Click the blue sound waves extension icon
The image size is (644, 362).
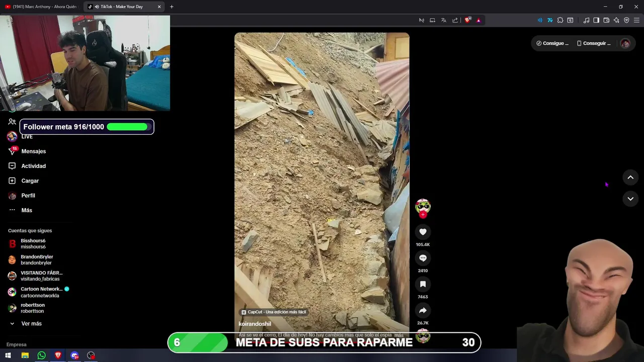(540, 20)
